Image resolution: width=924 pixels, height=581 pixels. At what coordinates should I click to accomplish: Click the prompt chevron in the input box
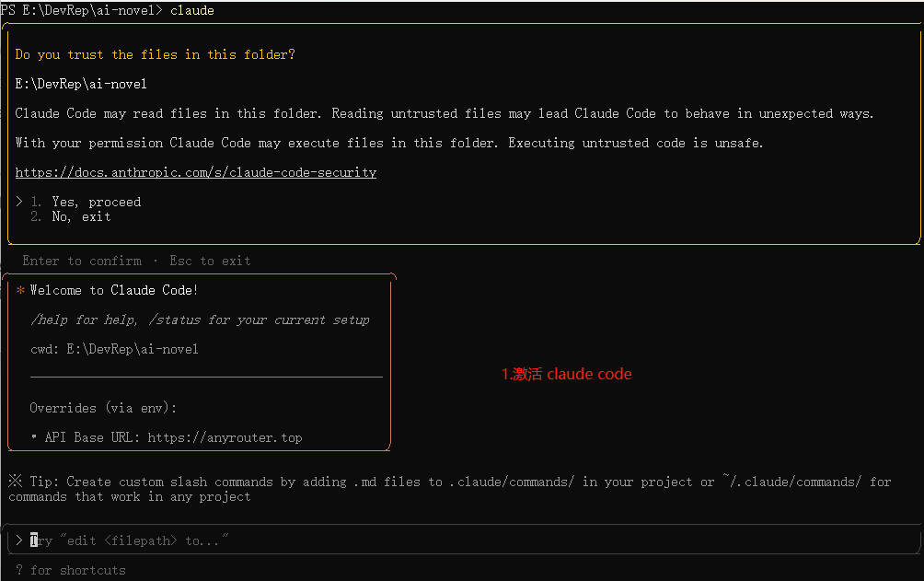[x=19, y=540]
